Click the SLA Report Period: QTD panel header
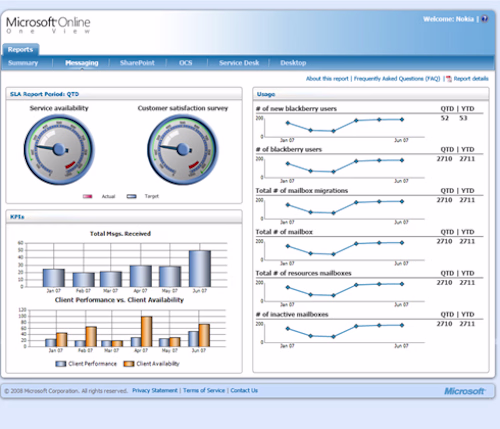The width and height of the screenshot is (500, 429). click(124, 94)
